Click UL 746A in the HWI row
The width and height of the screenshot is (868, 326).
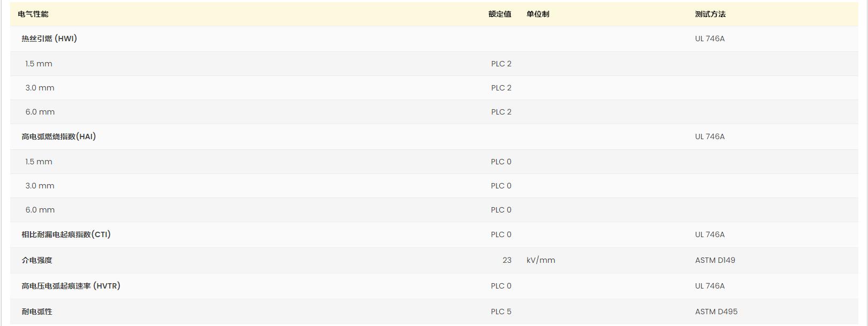click(710, 39)
